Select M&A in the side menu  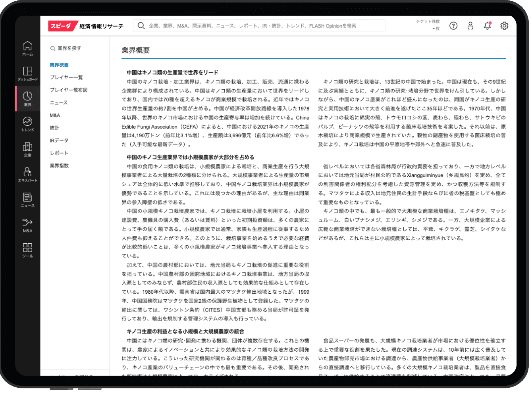tap(55, 115)
